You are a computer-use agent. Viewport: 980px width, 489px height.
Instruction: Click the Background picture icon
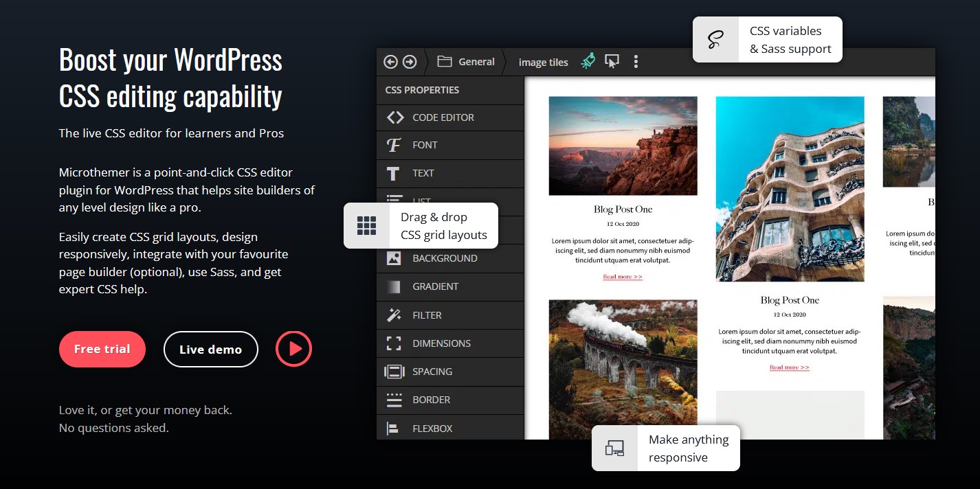pos(394,258)
